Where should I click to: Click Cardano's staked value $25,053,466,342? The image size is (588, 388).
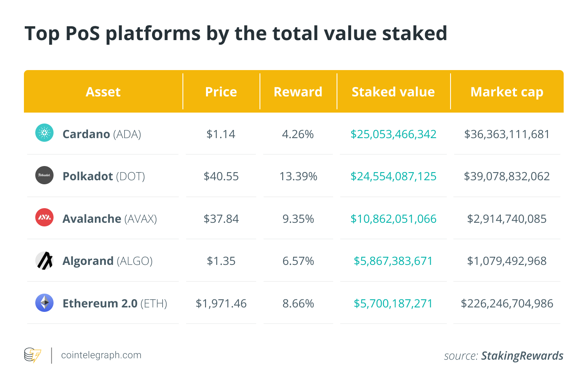393,134
